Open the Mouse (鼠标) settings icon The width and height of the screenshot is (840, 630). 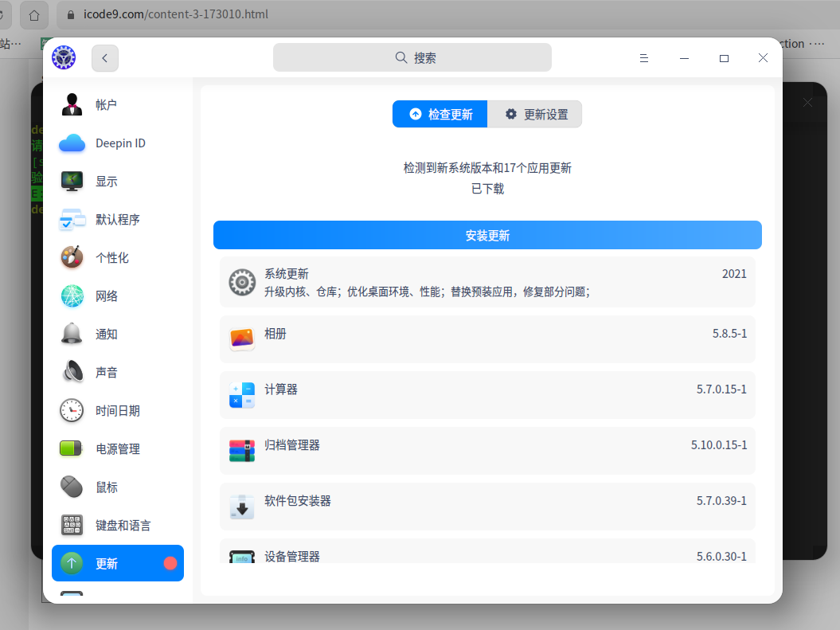tap(72, 487)
